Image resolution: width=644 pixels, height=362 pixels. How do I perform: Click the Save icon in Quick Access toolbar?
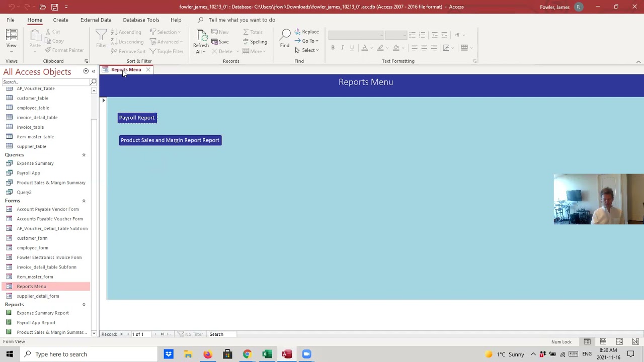(x=54, y=7)
